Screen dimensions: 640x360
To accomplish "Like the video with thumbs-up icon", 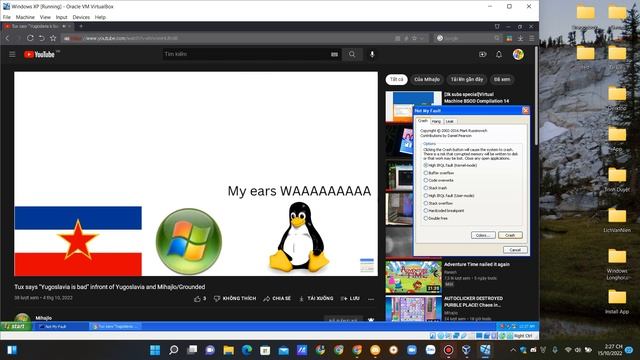I will click(x=198, y=299).
